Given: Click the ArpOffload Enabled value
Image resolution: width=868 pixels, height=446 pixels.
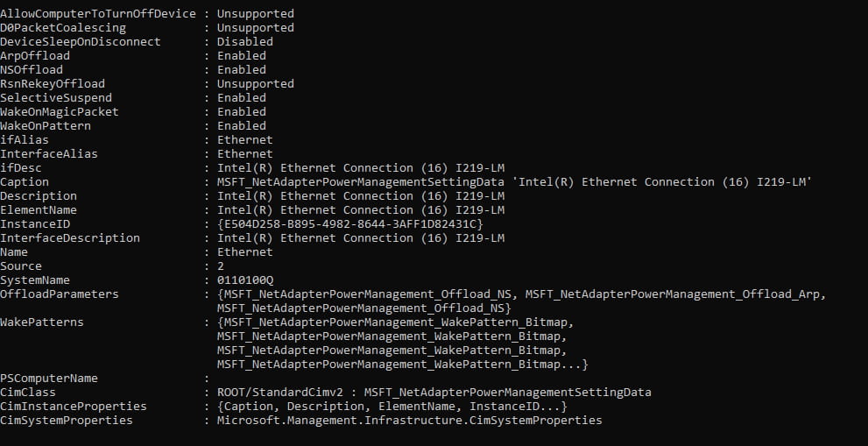Looking at the screenshot, I should click(x=242, y=55).
